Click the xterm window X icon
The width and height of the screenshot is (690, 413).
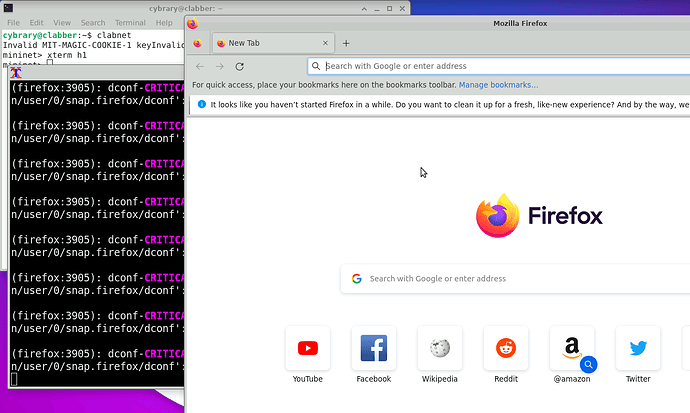16,73
